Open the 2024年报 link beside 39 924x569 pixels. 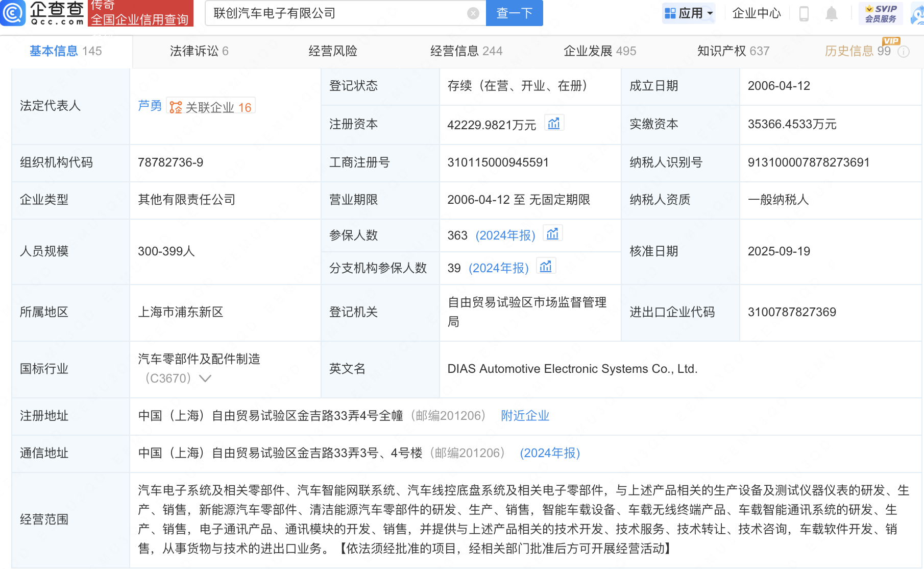click(x=499, y=268)
